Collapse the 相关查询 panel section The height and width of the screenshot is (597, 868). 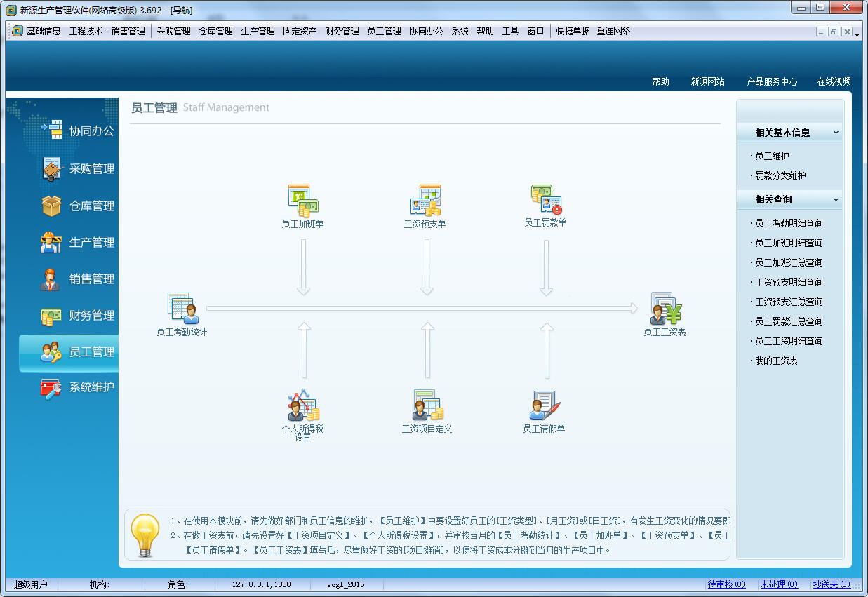point(835,200)
